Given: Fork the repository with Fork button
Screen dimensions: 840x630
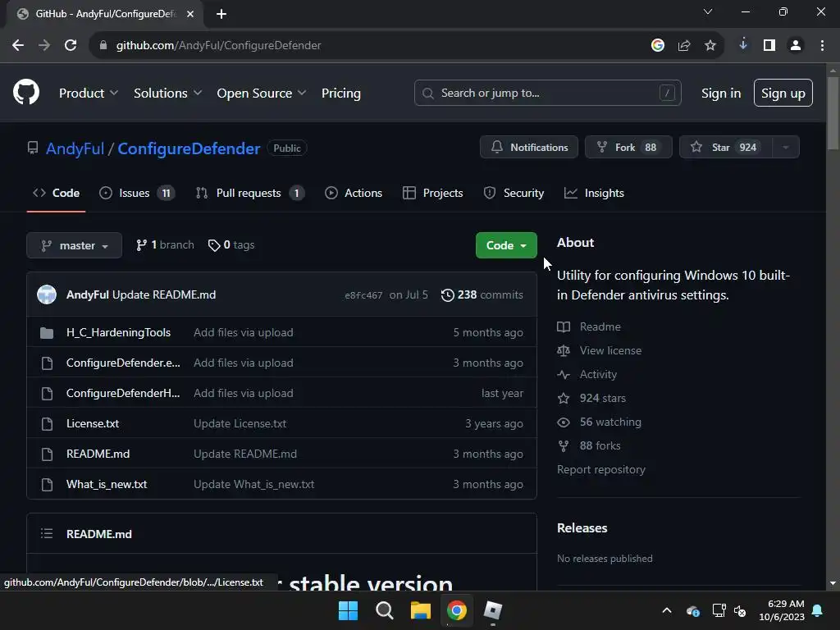Looking at the screenshot, I should (x=628, y=148).
